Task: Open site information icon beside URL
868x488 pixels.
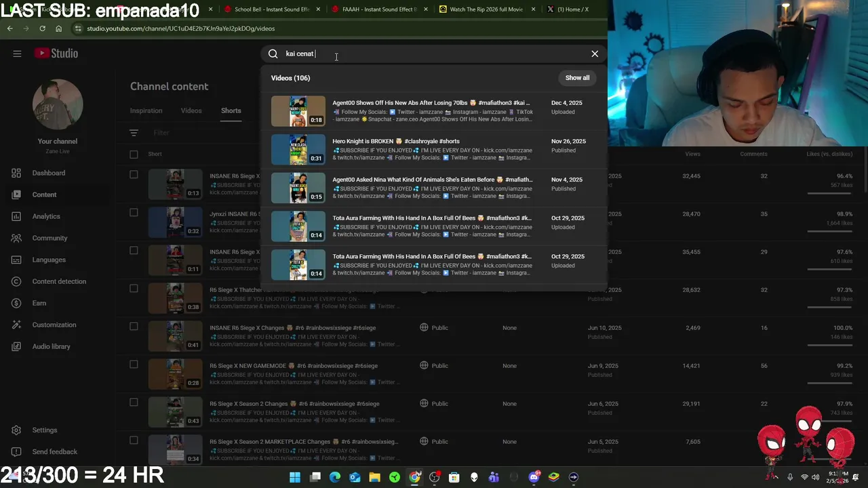Action: pos(79,28)
